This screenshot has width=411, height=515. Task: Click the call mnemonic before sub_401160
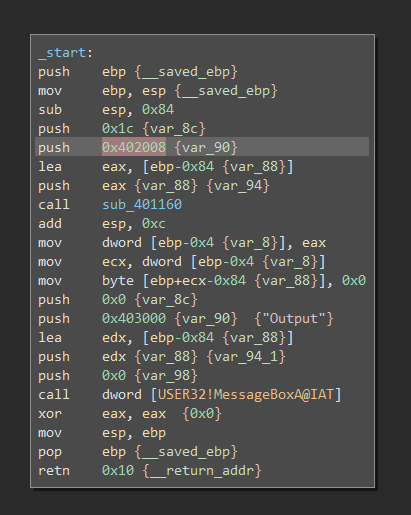pyautogui.click(x=54, y=204)
